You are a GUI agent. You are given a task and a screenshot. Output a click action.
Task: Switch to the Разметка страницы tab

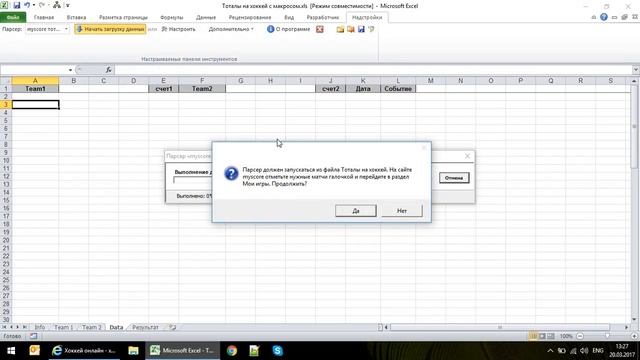[x=123, y=18]
